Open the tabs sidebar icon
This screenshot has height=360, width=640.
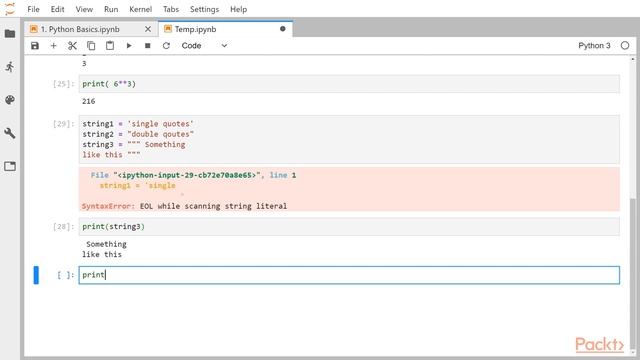[10, 166]
